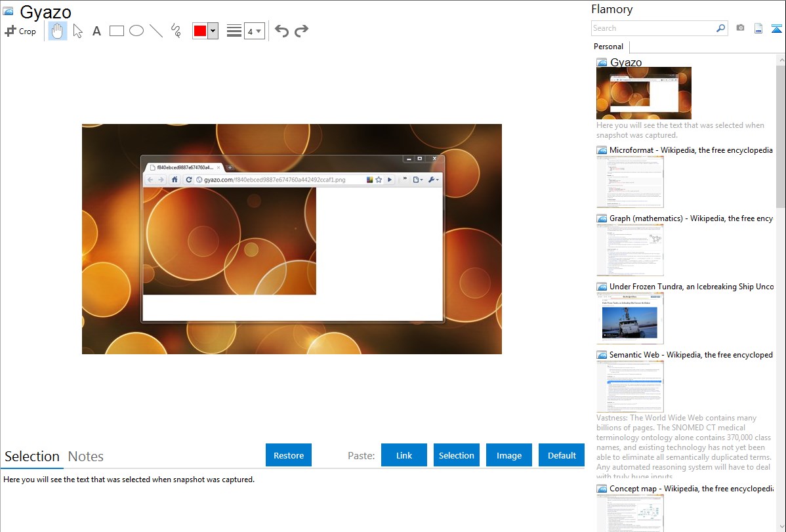Pick the ellipse shape tool
Viewport: 786px width, 532px height.
(136, 31)
